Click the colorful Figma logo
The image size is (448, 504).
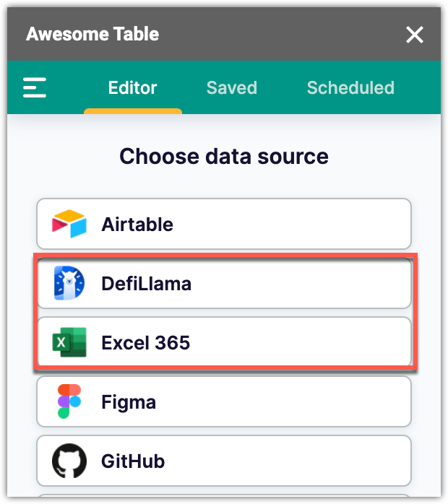[x=69, y=401]
